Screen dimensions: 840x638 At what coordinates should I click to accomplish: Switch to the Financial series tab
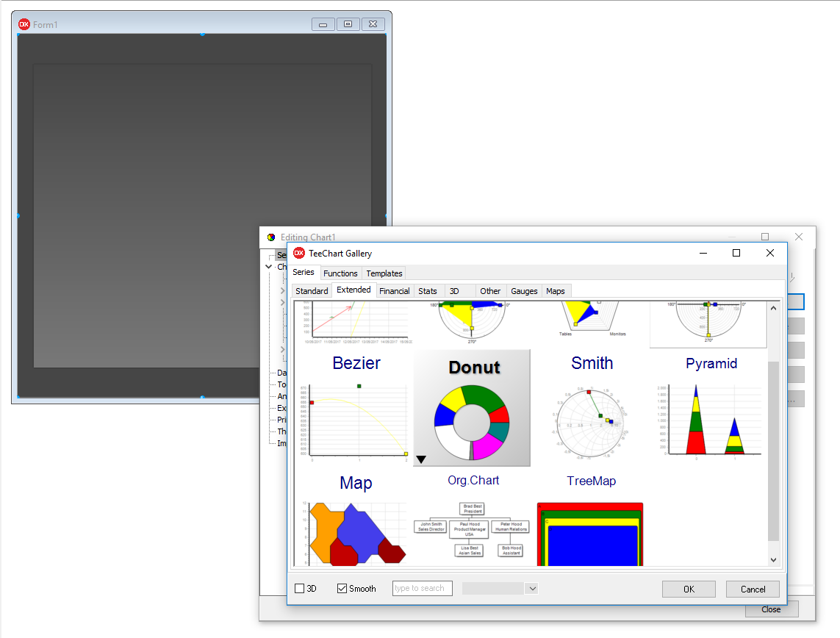coord(395,291)
